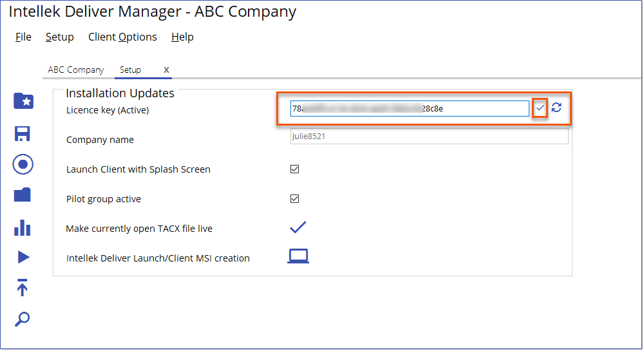Viewport: 644px width, 351px height.
Task: Click Intellek Deliver Launch/Client MSI creation label
Action: point(158,258)
